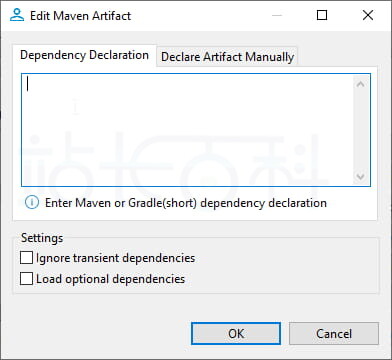The width and height of the screenshot is (392, 360).
Task: Close the dialog with the X button
Action: [x=368, y=15]
